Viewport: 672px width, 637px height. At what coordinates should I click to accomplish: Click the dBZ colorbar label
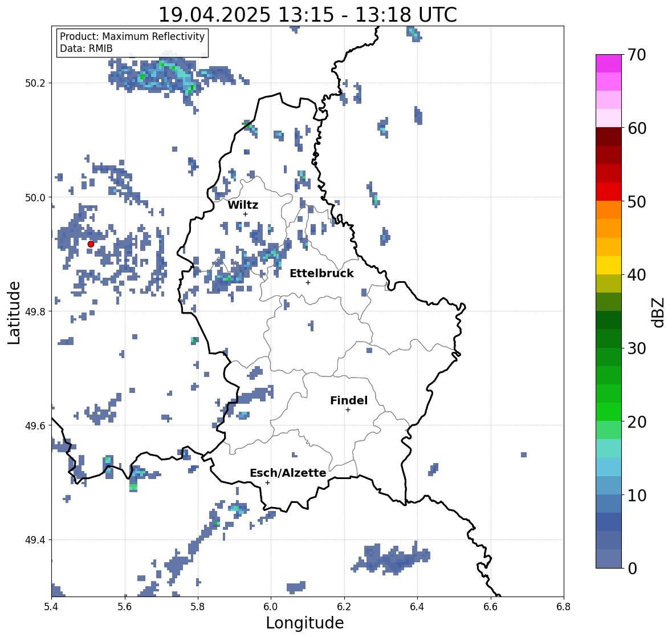[659, 313]
